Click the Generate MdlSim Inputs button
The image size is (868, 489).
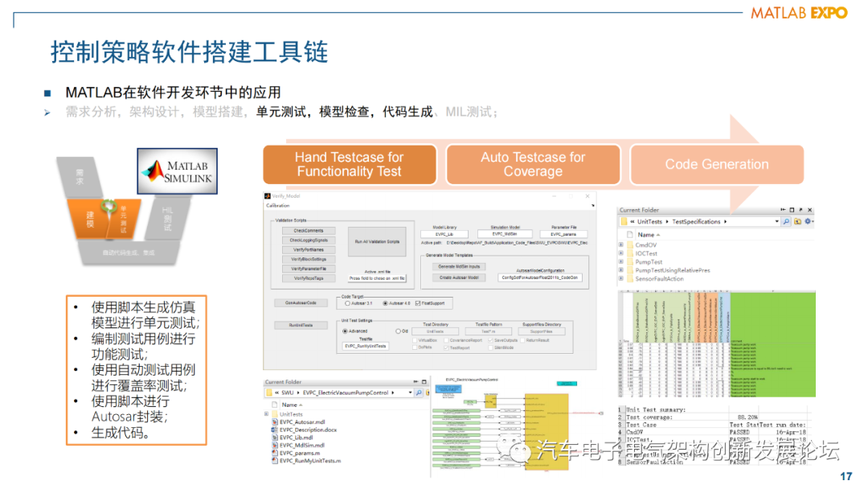(459, 266)
